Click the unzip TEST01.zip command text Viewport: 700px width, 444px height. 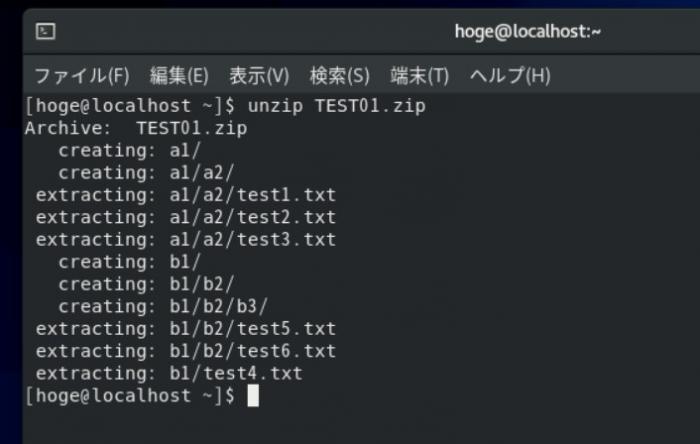[x=337, y=106]
